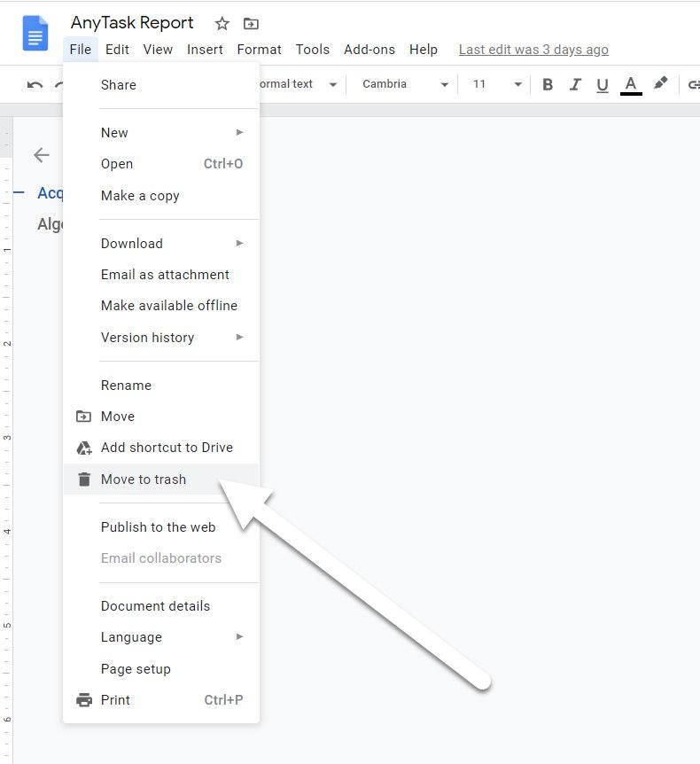The height and width of the screenshot is (764, 700).
Task: Click the AnyTask Report document title
Action: tap(132, 23)
